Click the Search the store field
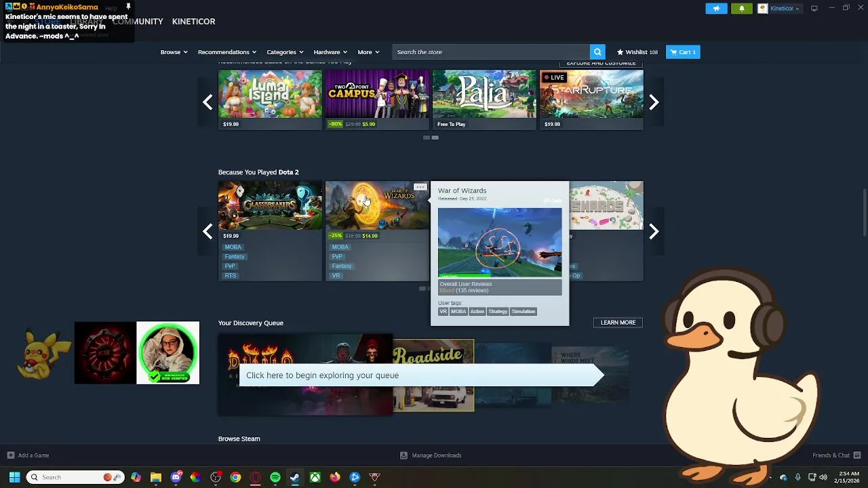The image size is (868, 488). pos(492,52)
